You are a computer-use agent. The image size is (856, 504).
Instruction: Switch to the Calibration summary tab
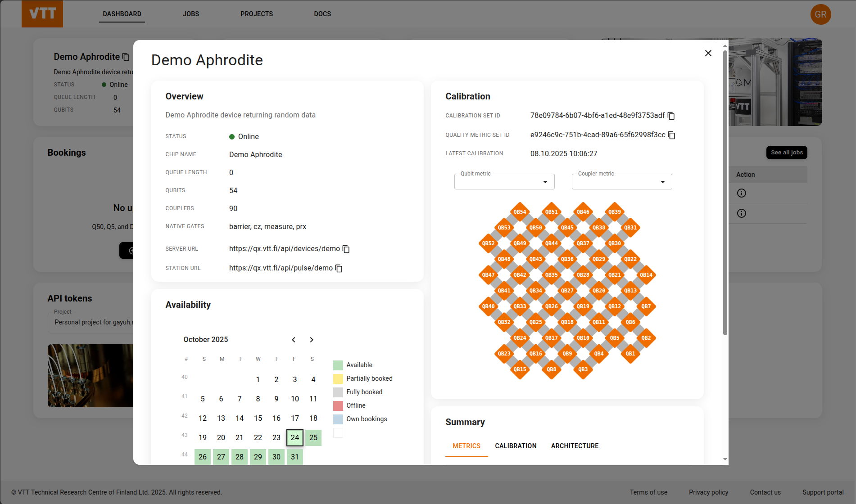click(516, 446)
